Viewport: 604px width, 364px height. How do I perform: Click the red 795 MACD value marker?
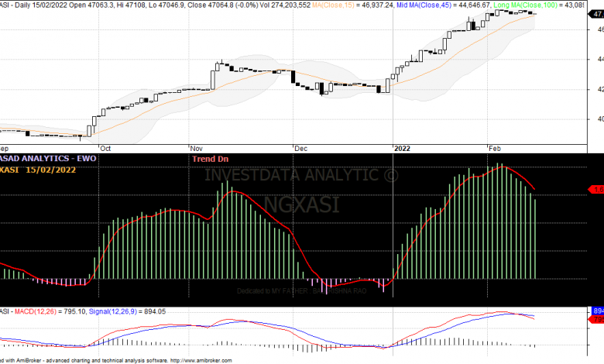(x=597, y=320)
